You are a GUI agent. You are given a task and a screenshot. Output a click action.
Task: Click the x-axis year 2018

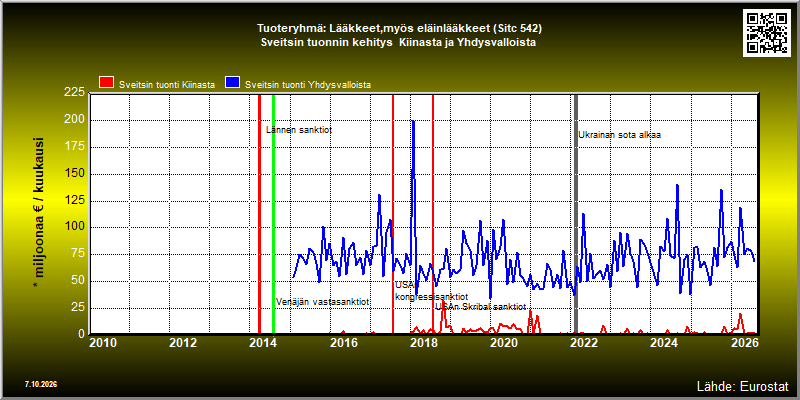point(423,342)
